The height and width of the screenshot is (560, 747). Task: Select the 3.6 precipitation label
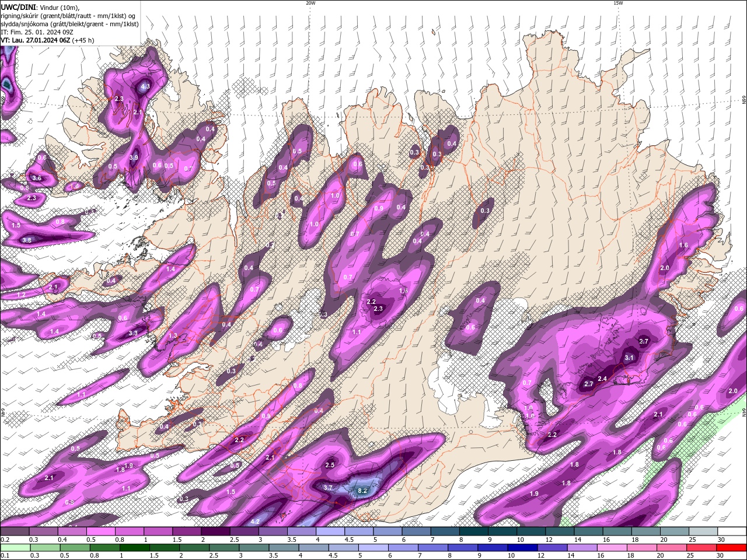click(36, 178)
